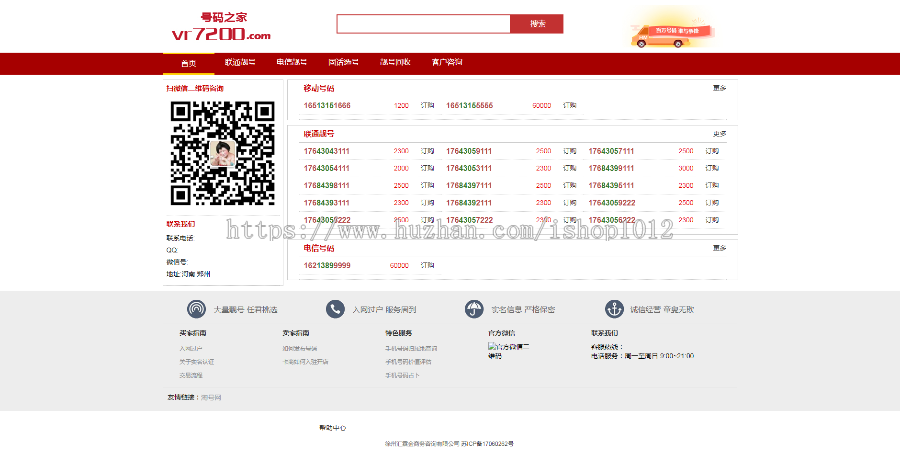Click price 60000 beside 16213899999
The height and width of the screenshot is (455, 900).
click(399, 265)
